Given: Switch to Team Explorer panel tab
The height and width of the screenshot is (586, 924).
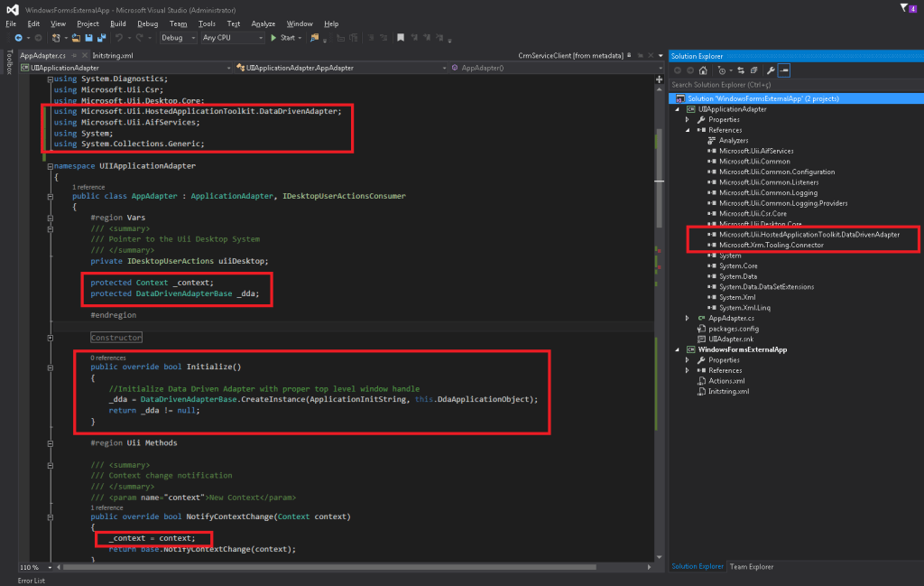Looking at the screenshot, I should coord(751,566).
